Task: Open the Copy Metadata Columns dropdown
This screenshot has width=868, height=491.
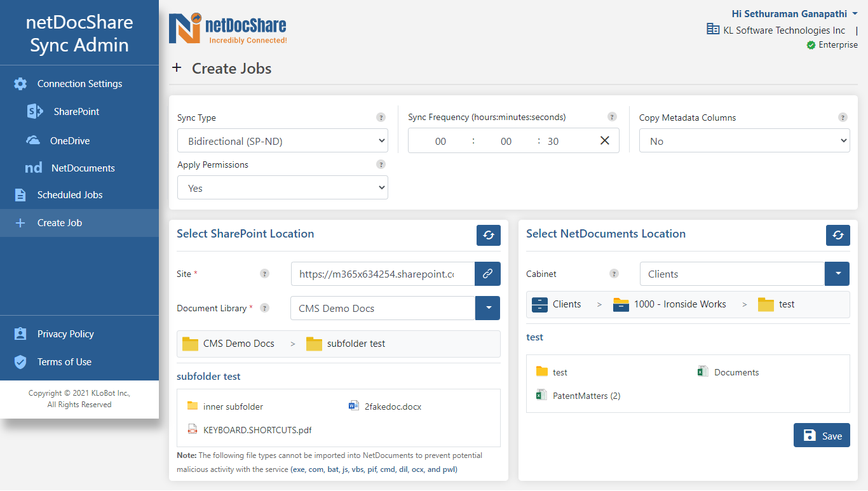Action: click(745, 140)
